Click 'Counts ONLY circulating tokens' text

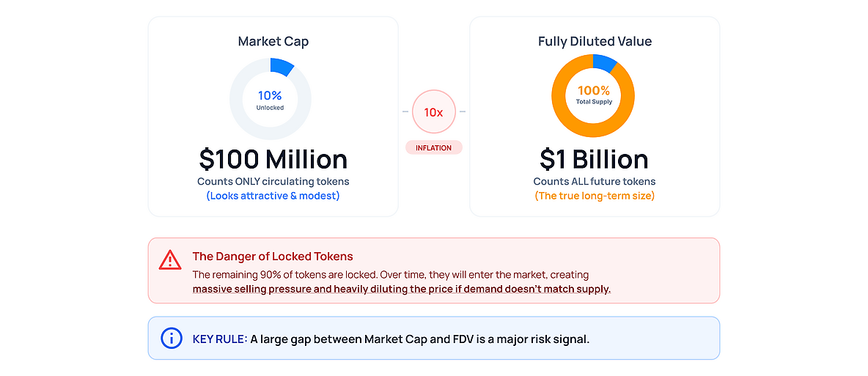273,181
